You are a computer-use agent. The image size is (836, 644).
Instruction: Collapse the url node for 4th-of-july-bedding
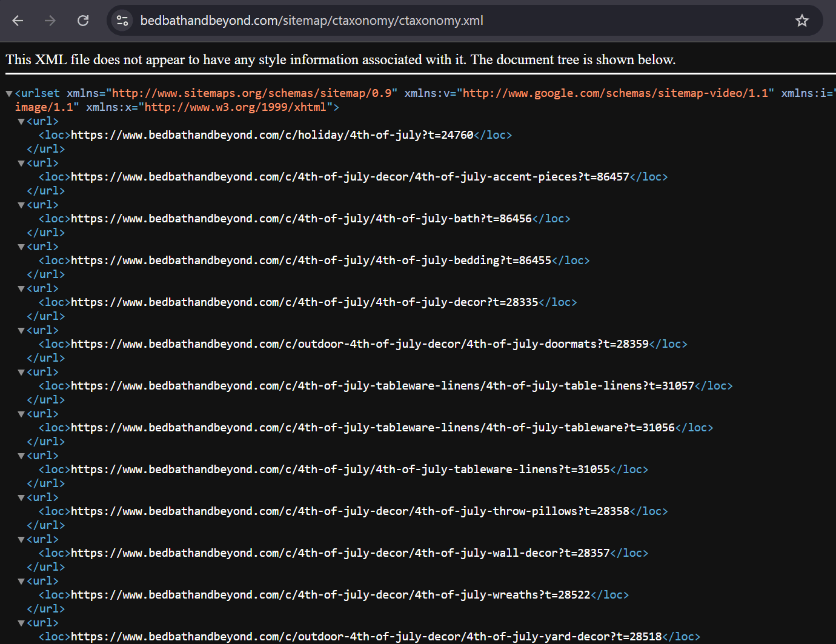[21, 247]
